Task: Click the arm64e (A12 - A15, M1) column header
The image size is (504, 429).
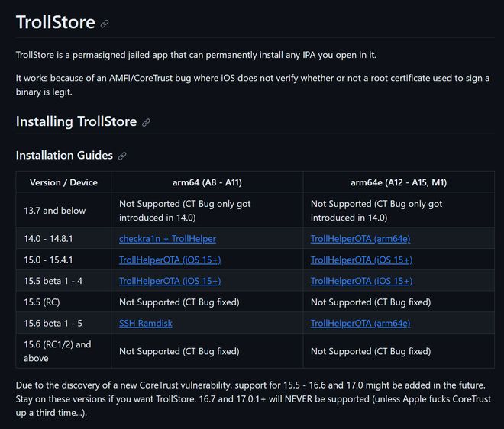Action: [x=399, y=182]
